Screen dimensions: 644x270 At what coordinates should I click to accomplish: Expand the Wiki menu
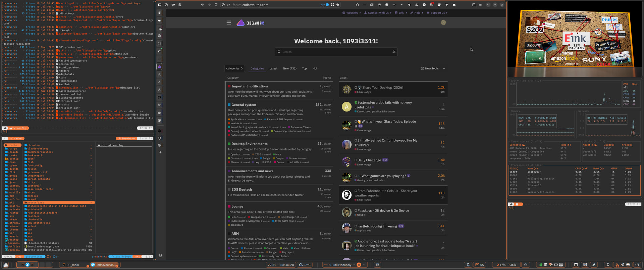(401, 13)
